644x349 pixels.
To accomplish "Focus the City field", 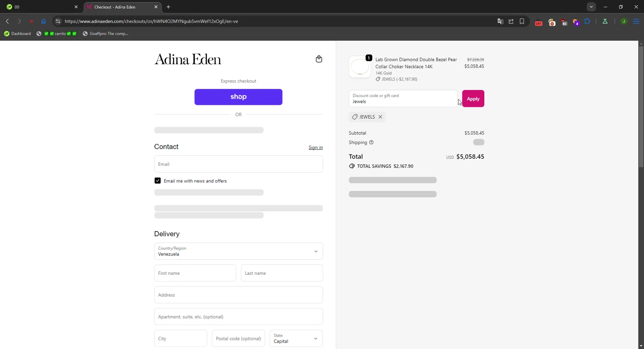I will [x=180, y=338].
